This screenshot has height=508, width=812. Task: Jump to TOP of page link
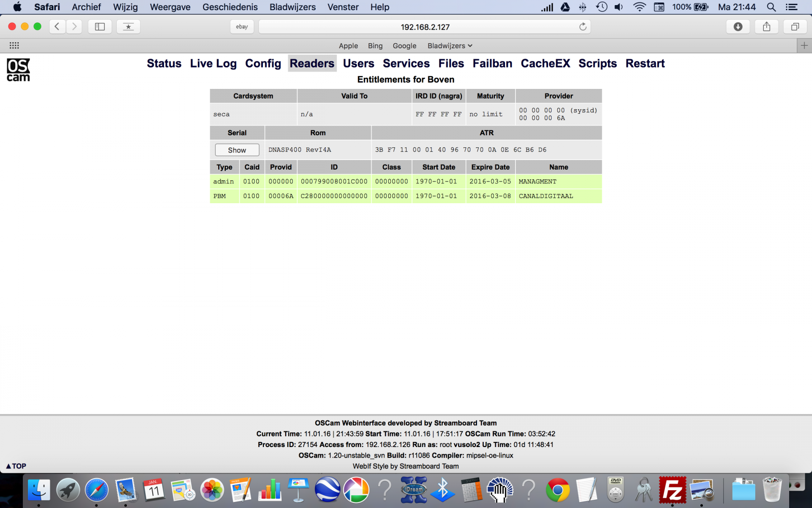tap(16, 466)
